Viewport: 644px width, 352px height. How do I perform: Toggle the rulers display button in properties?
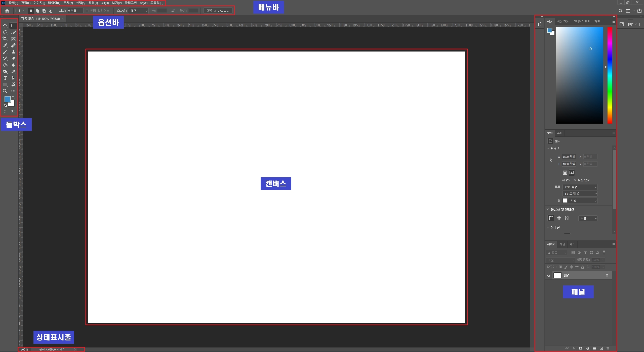tap(551, 218)
